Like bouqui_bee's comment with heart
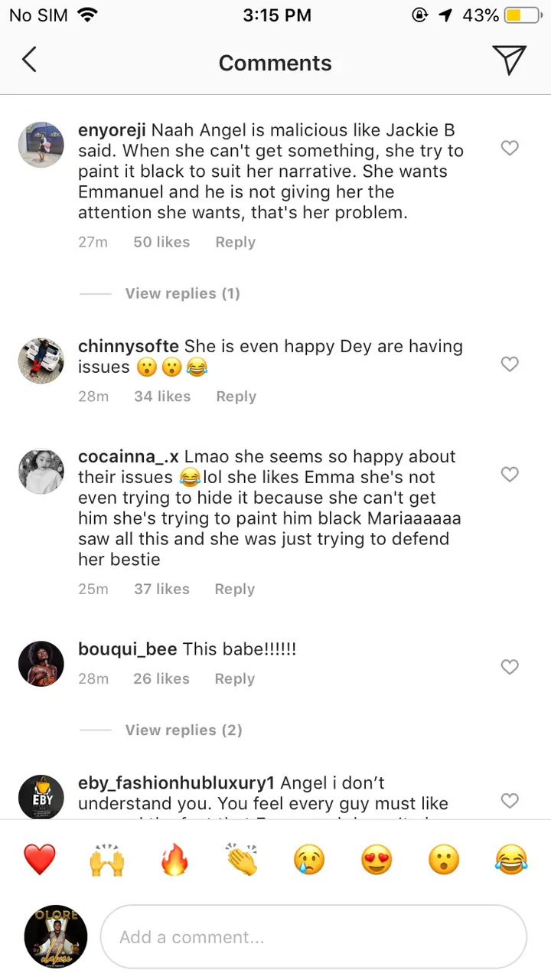 tap(510, 667)
